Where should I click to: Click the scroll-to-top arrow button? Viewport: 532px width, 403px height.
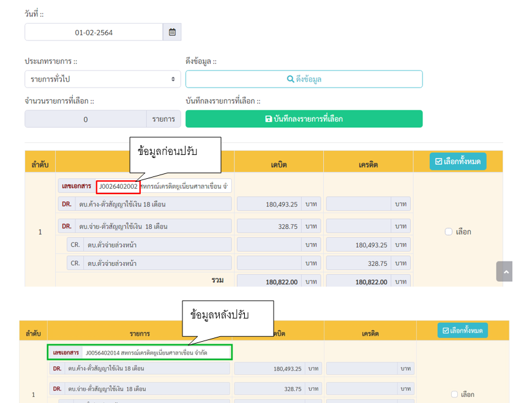(x=504, y=271)
